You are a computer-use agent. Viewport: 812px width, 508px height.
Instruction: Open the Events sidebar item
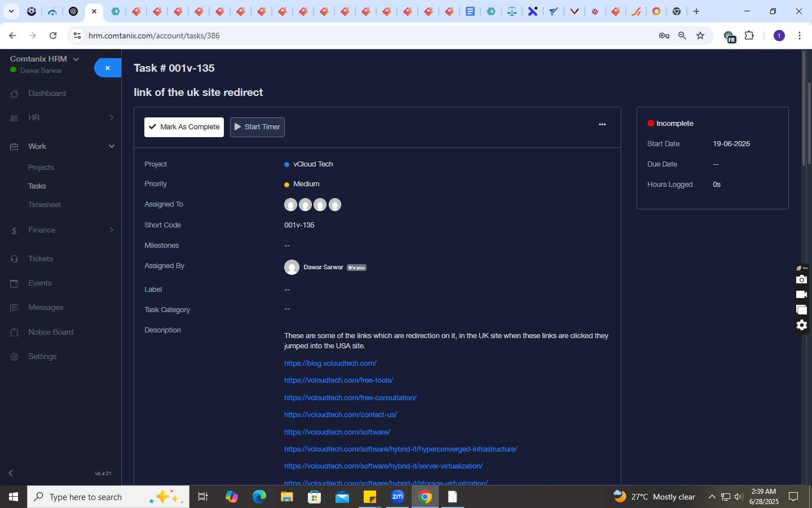click(39, 283)
